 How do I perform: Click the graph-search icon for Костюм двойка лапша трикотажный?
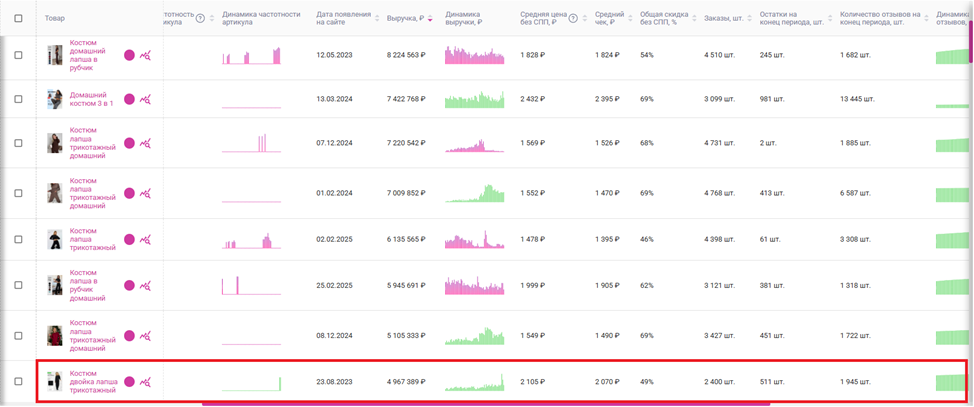click(x=145, y=382)
